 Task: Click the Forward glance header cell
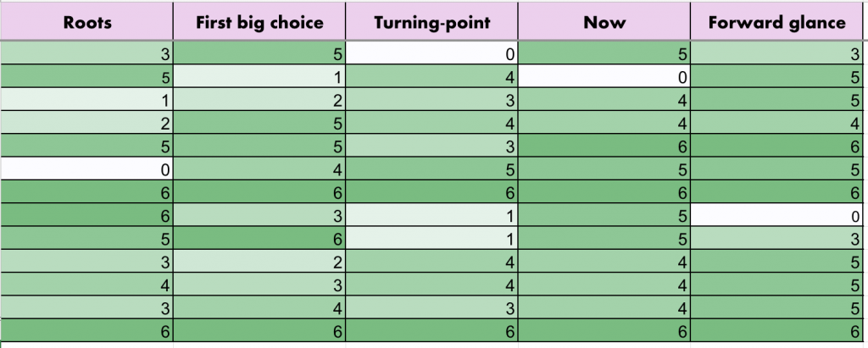click(778, 22)
